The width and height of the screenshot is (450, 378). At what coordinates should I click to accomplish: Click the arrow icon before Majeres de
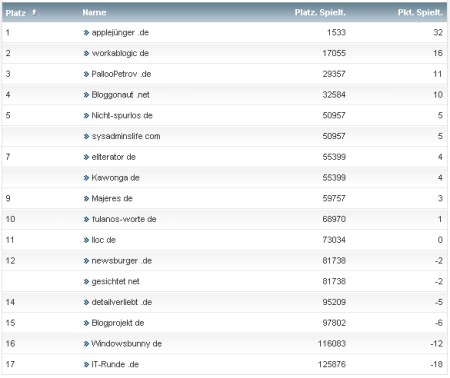click(86, 199)
